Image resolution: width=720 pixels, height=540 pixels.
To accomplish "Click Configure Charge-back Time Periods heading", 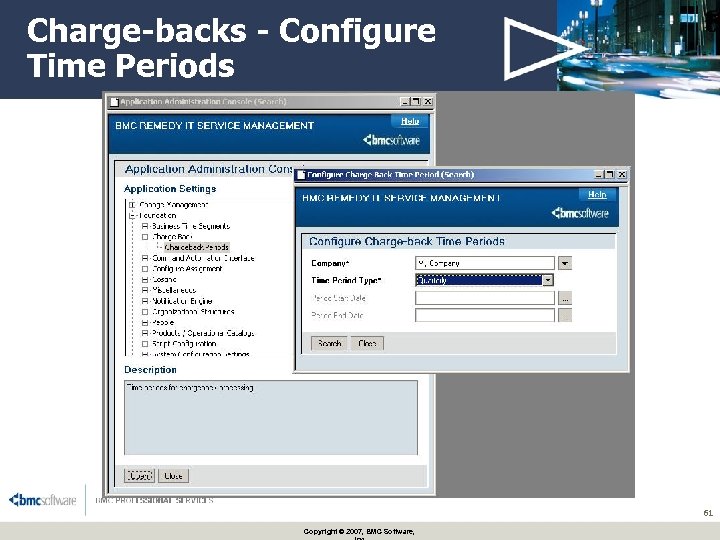I will tap(407, 242).
